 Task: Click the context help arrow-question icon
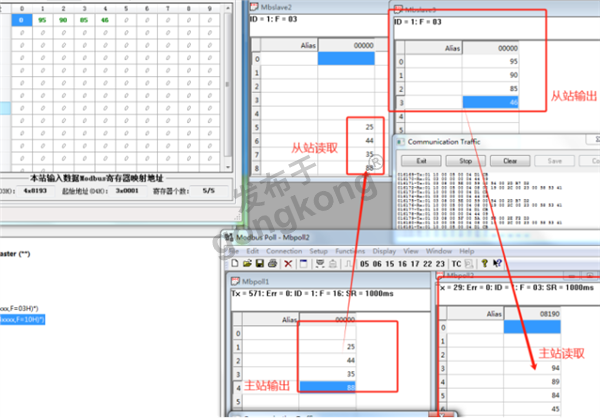pos(497,263)
